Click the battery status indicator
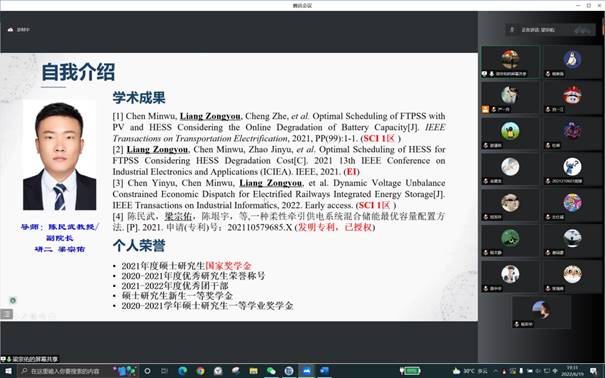Viewport: 605px width, 378px height. pyautogui.click(x=410, y=371)
